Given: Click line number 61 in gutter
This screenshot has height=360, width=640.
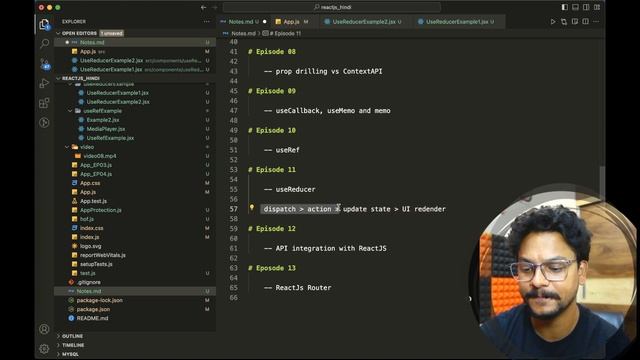Looking at the screenshot, I should (x=233, y=248).
